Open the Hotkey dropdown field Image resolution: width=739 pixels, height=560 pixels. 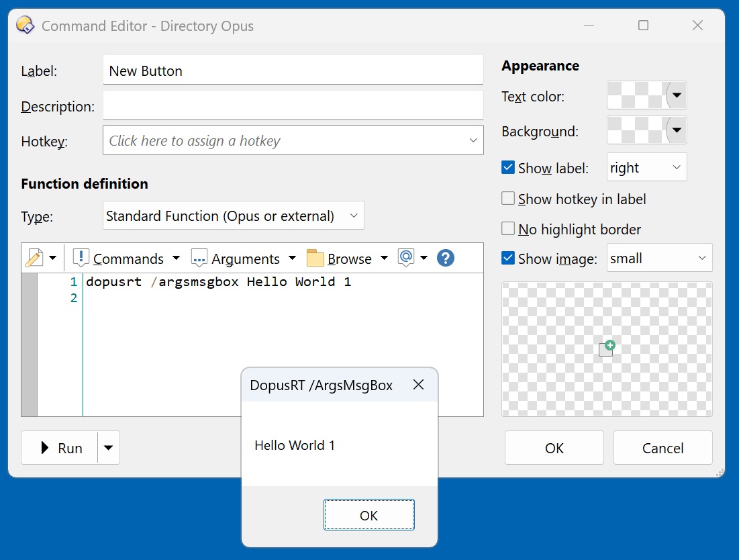(x=293, y=140)
